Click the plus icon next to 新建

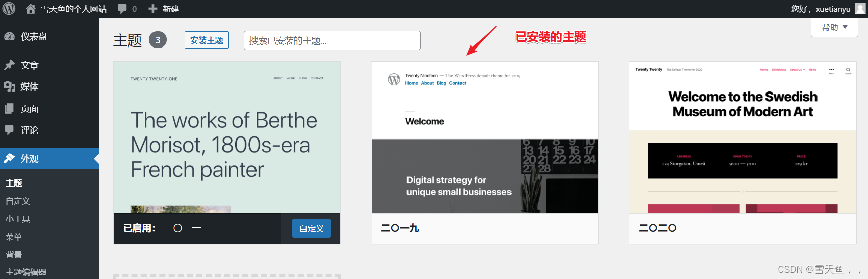pyautogui.click(x=153, y=9)
